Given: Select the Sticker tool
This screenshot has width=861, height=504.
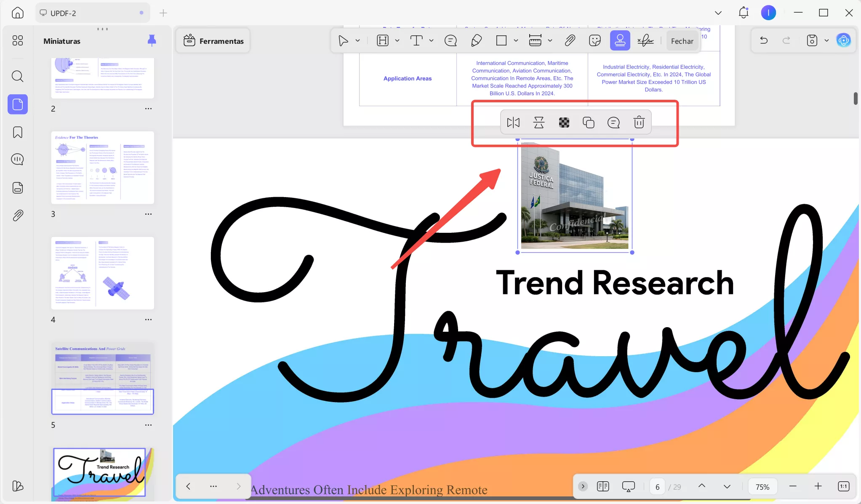Looking at the screenshot, I should pos(594,41).
